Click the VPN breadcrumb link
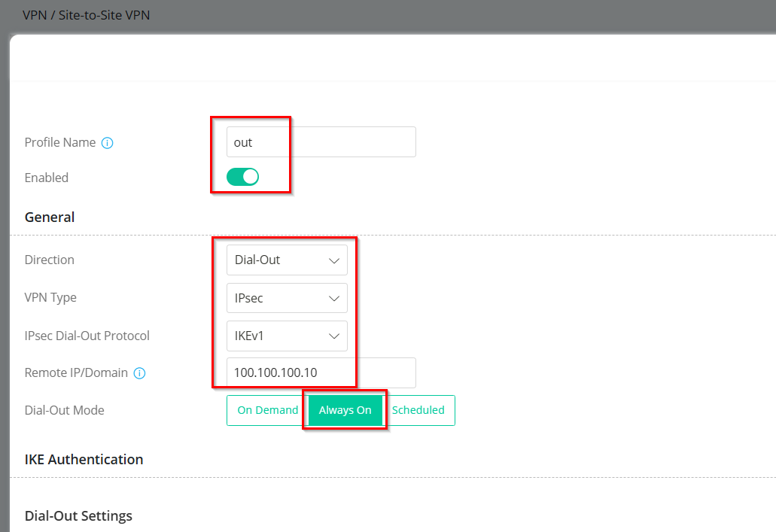This screenshot has height=532, width=776. coord(35,15)
